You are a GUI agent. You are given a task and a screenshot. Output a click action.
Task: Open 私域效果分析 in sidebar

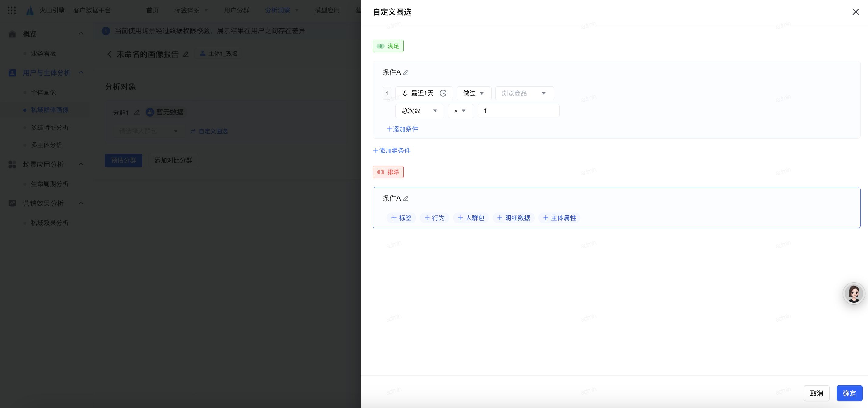(50, 223)
